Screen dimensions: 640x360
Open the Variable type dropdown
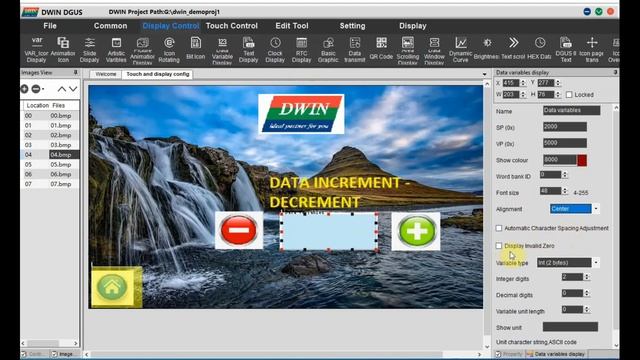pyautogui.click(x=596, y=262)
